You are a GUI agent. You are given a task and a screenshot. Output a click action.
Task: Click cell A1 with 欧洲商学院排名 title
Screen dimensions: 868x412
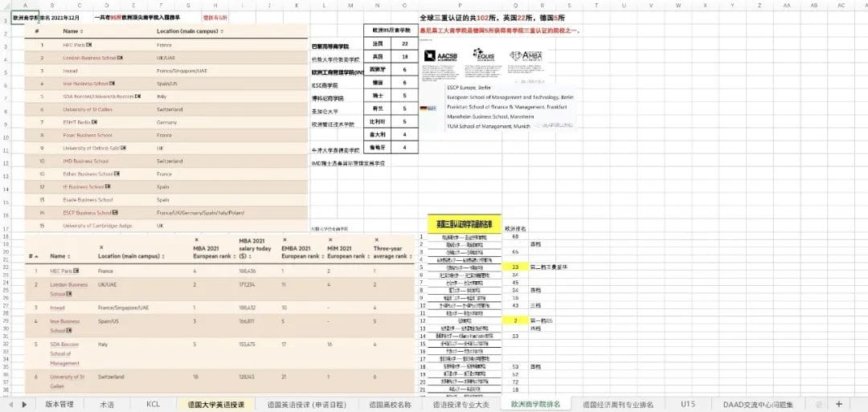[x=26, y=18]
